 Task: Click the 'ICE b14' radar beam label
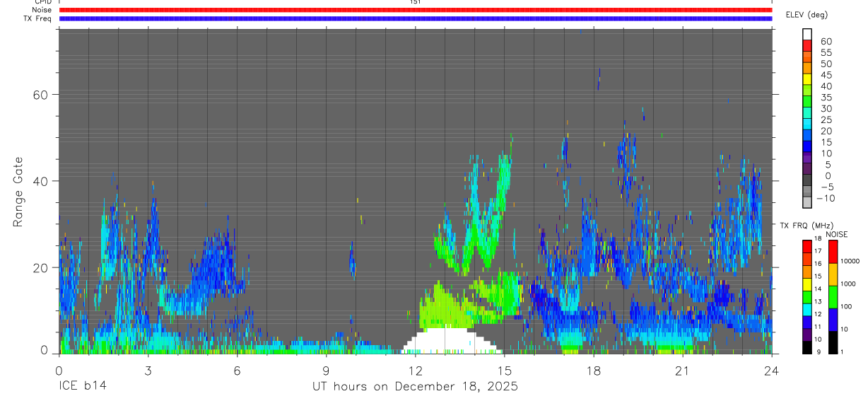coord(83,387)
